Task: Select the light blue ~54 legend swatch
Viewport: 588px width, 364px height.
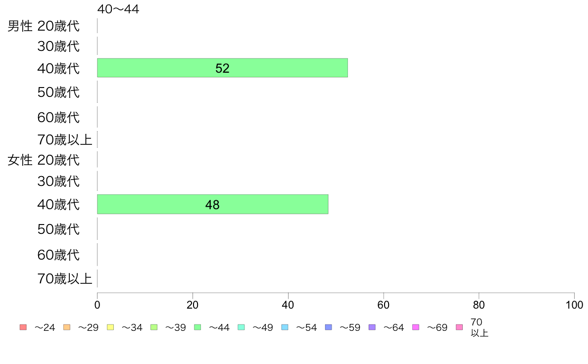Action: 285,327
